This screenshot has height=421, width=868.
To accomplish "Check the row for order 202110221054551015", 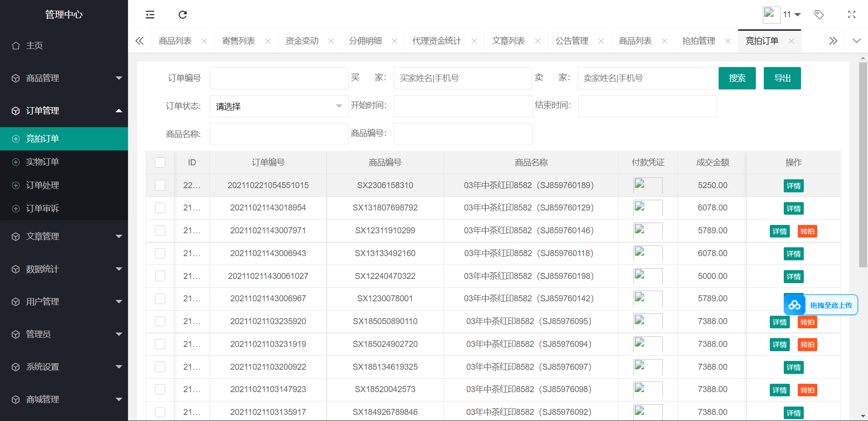I will click(x=160, y=185).
